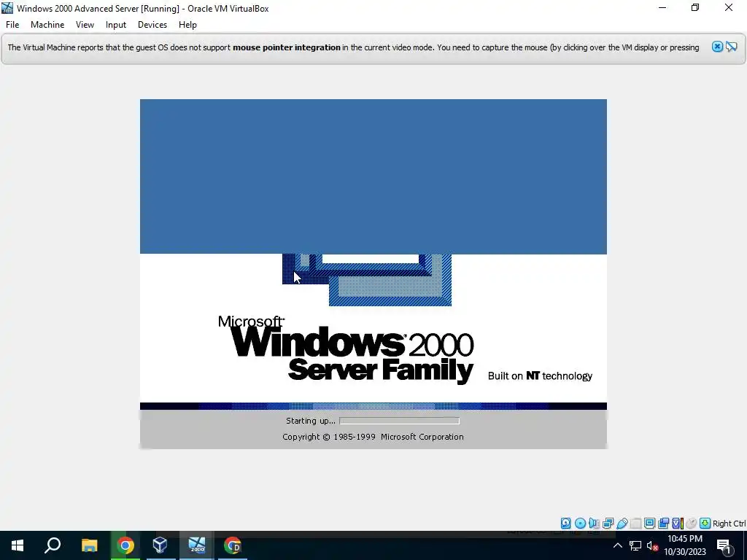Click the display status icon
Viewport: 747px width, 560px height.
[x=649, y=524]
